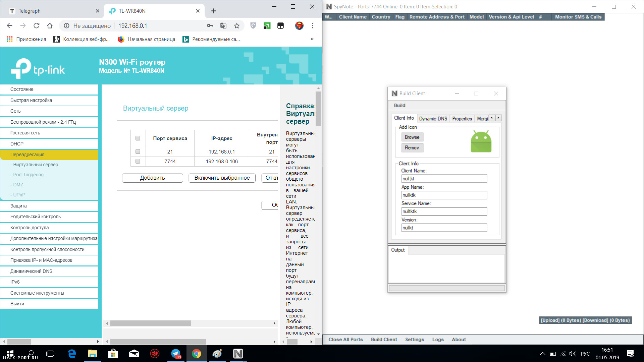Image resolution: width=644 pixels, height=362 pixels.
Task: Click the taskbar search magnifier
Action: click(31, 353)
